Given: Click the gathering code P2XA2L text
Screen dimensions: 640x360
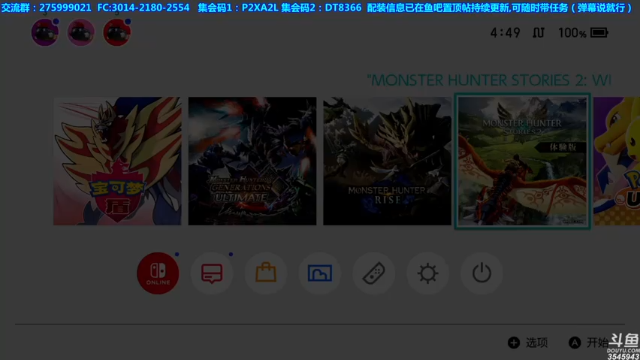Looking at the screenshot, I should tap(260, 8).
